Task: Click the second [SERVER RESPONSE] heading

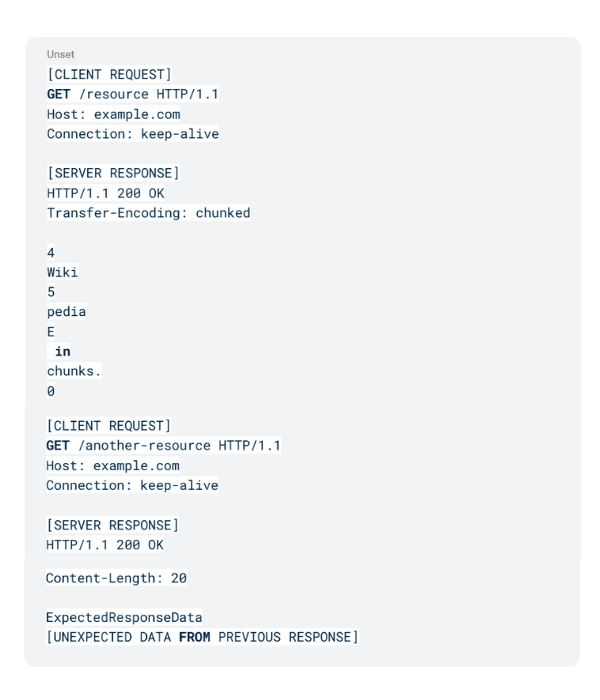Action: click(x=112, y=525)
